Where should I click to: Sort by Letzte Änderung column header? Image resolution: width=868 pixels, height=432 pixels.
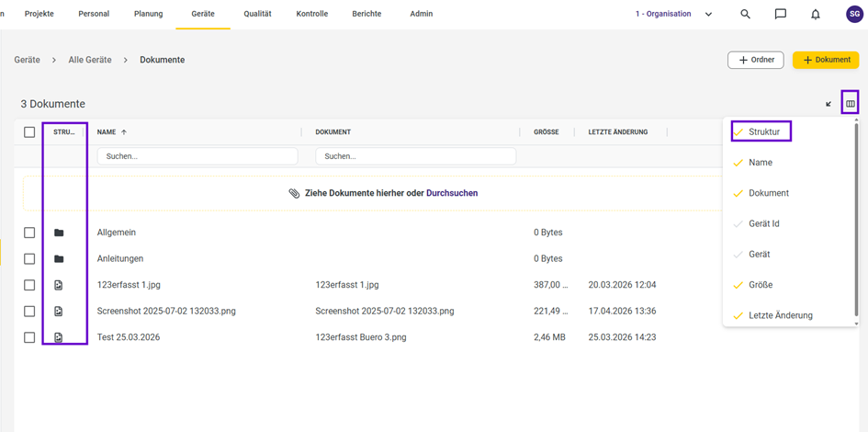tap(618, 132)
